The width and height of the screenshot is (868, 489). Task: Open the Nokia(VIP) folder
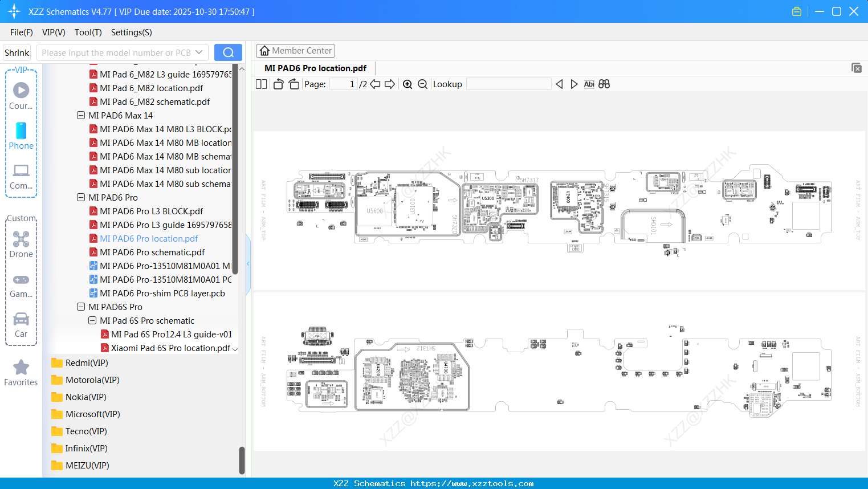pos(85,397)
